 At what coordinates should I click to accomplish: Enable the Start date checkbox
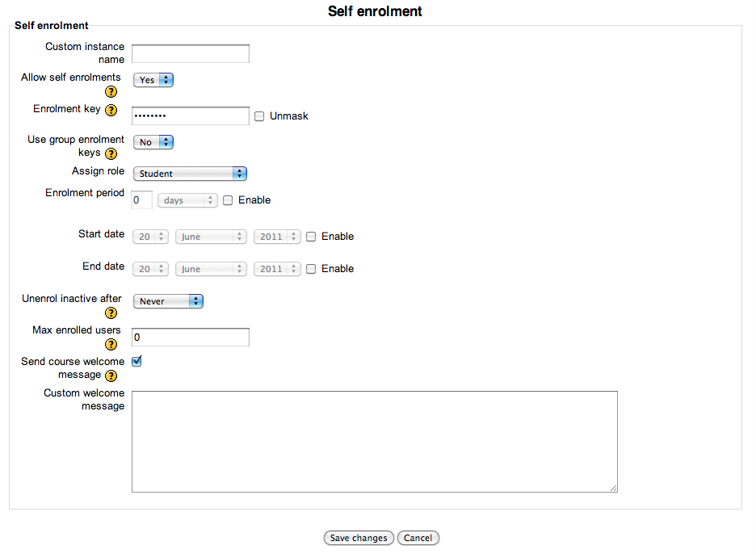pos(311,237)
